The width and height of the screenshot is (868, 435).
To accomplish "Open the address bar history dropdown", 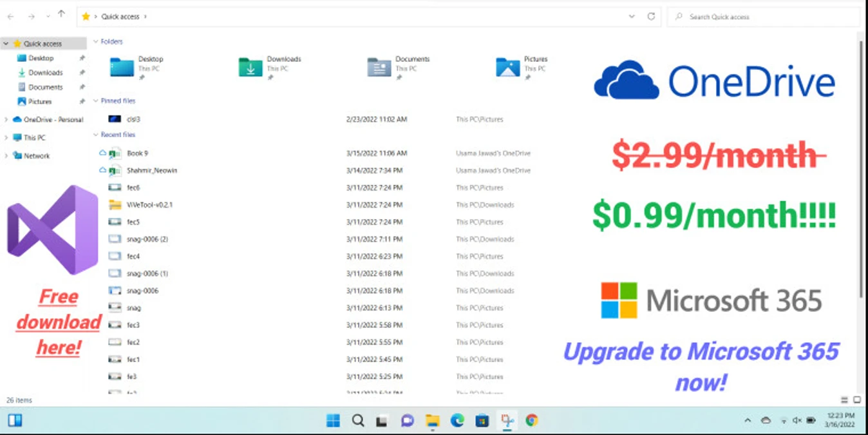I will (632, 17).
